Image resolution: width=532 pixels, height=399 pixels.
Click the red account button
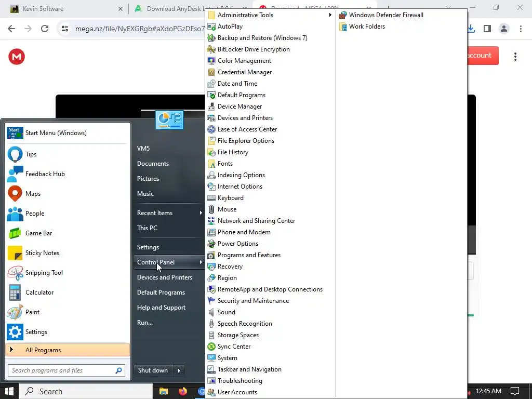pos(483,56)
